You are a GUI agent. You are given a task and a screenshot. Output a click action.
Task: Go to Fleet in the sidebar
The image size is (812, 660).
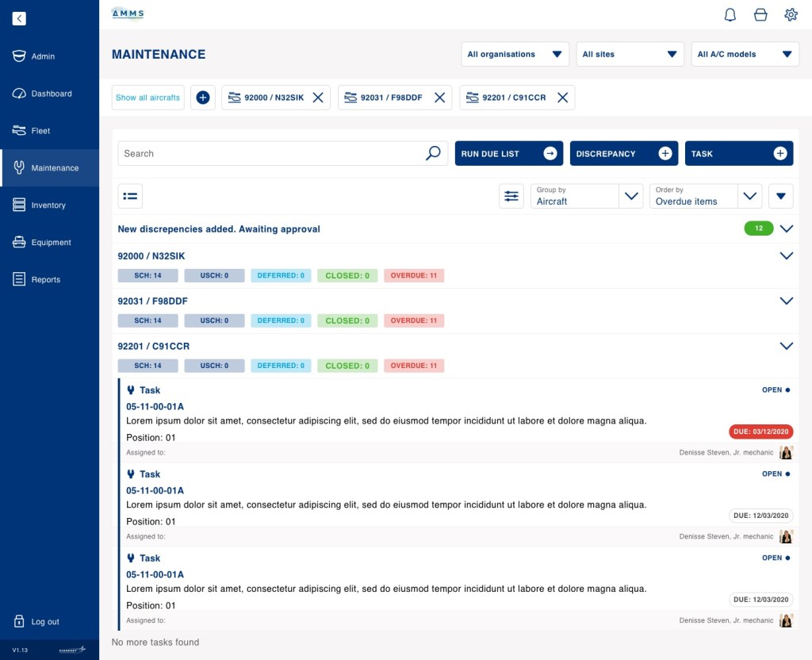point(40,131)
